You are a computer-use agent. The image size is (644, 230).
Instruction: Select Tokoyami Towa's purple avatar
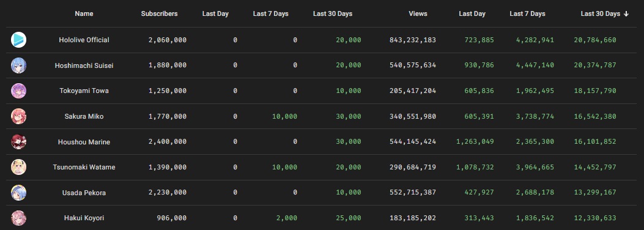click(18, 91)
